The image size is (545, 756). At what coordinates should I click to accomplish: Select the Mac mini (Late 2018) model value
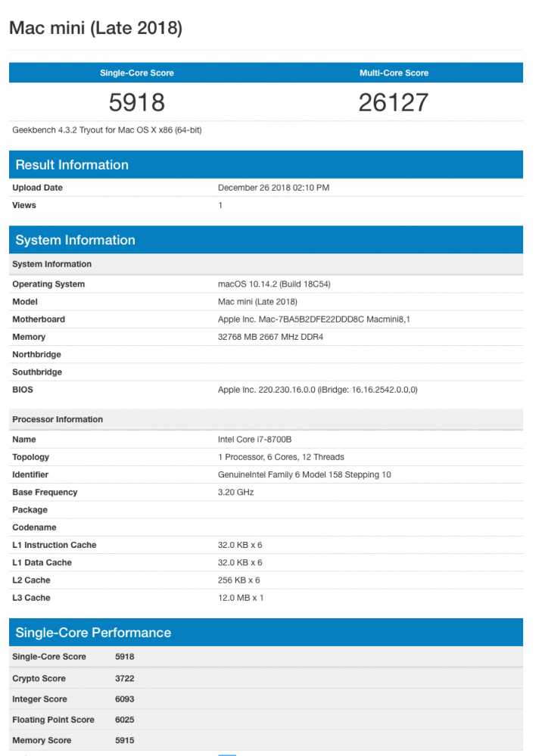coord(257,302)
